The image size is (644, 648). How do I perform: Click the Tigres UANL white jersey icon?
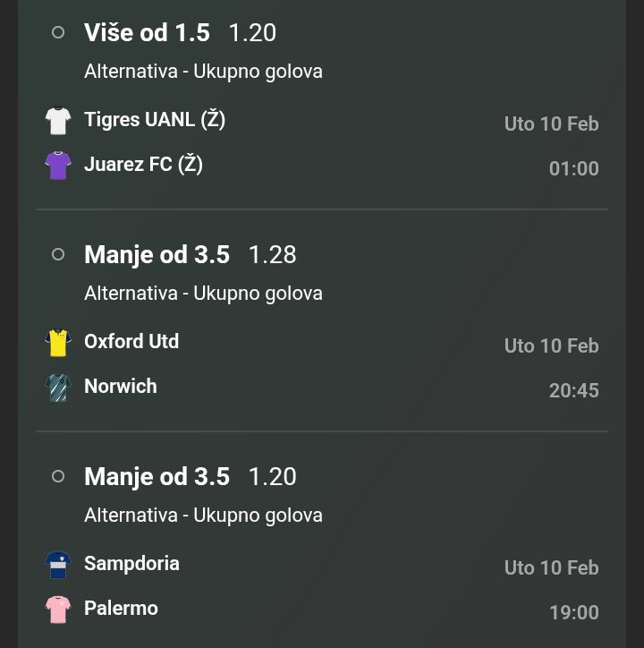tap(58, 121)
